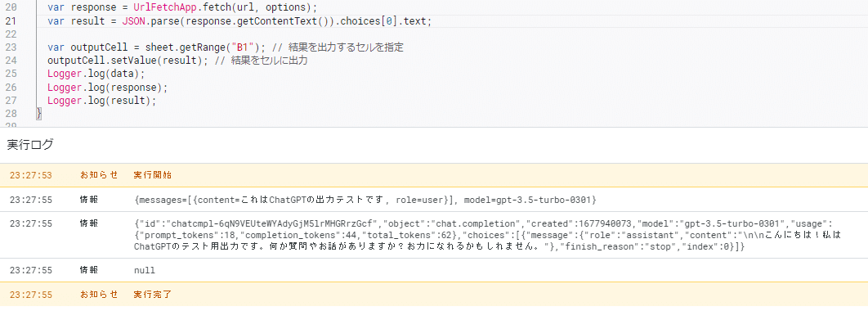The width and height of the screenshot is (868, 311).
Task: Click the 23:27:53 timestamp
Action: tap(31, 175)
